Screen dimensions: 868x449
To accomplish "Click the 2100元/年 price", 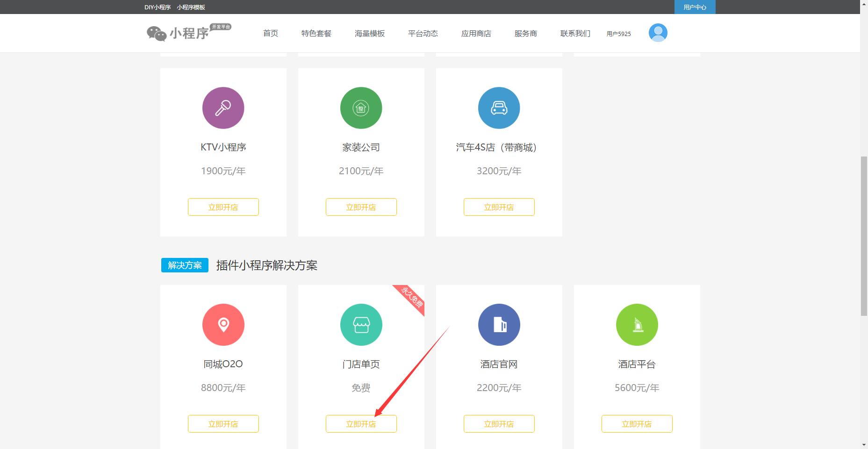I will pyautogui.click(x=361, y=171).
